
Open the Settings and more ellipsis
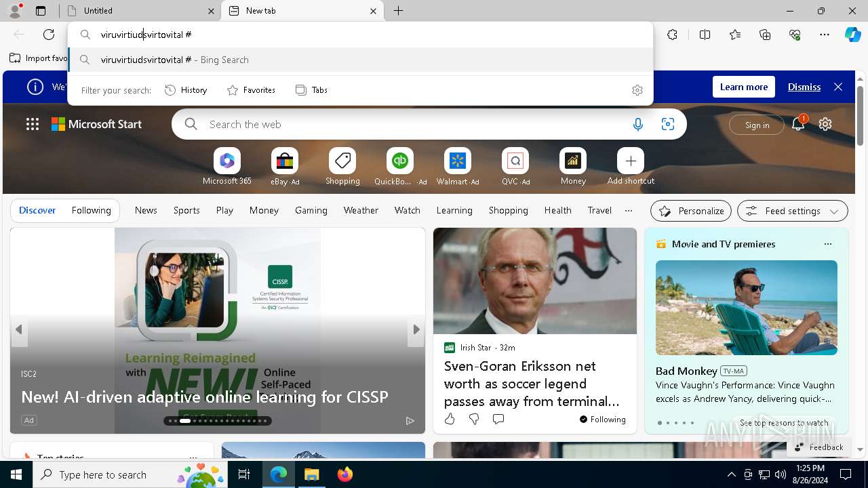[x=825, y=35]
